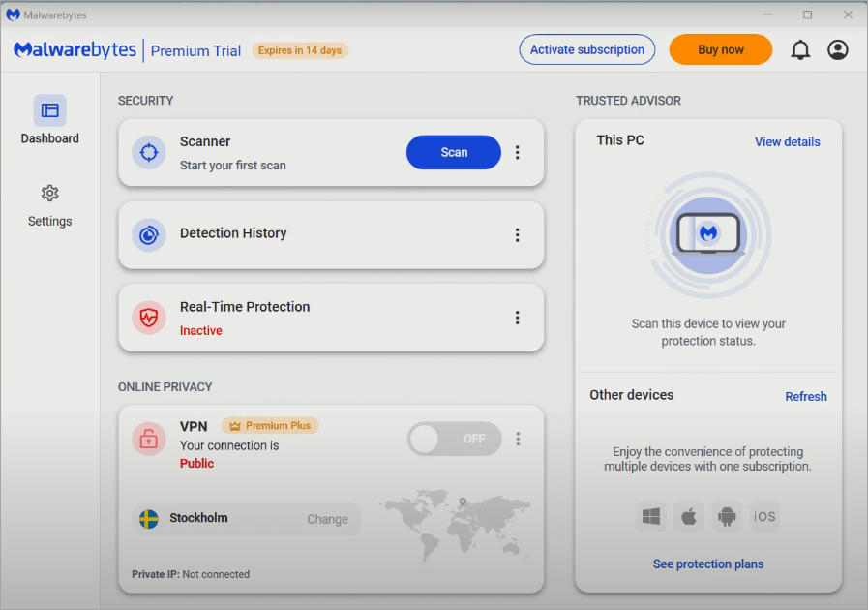868x610 pixels.
Task: Toggle the VPN switch on
Action: (454, 439)
